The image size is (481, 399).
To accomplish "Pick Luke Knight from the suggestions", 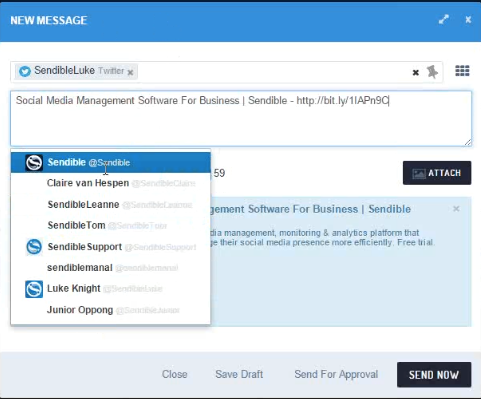I will 111,289.
